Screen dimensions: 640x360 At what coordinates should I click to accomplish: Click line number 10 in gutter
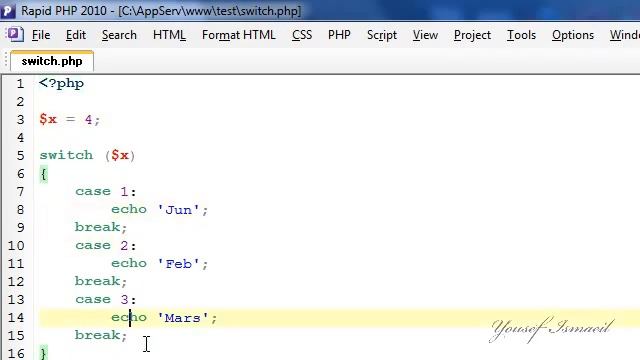[16, 245]
